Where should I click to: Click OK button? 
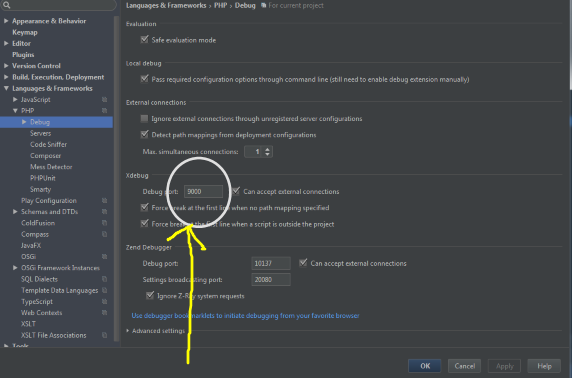[425, 366]
